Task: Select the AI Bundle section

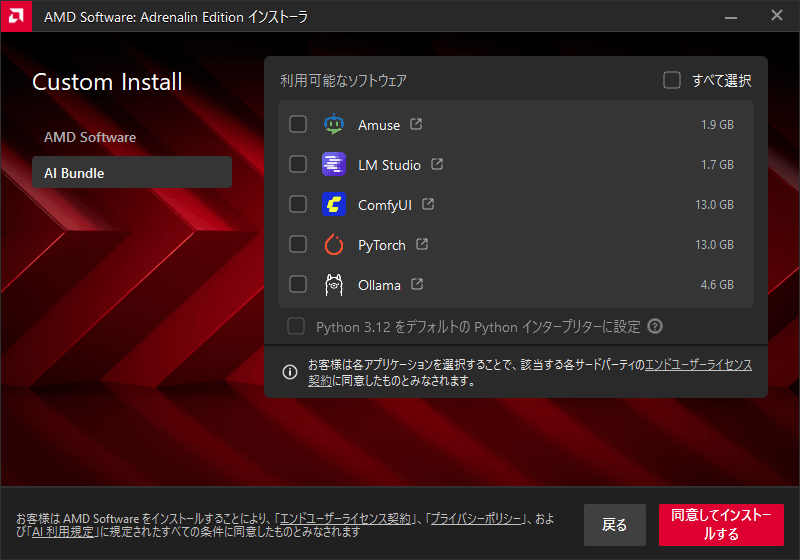Action: 131,173
